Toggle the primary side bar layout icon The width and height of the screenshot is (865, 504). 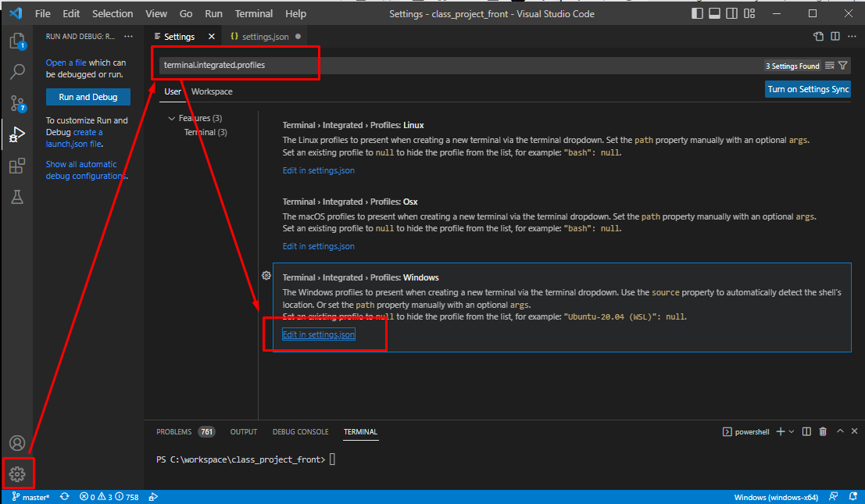[x=697, y=13]
